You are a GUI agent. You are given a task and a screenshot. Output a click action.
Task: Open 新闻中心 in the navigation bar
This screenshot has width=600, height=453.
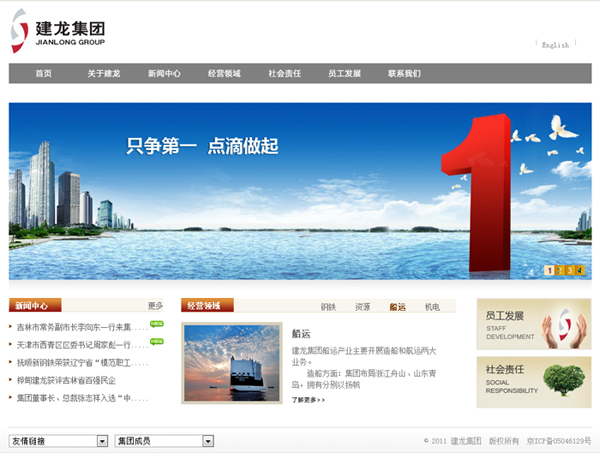pos(164,74)
